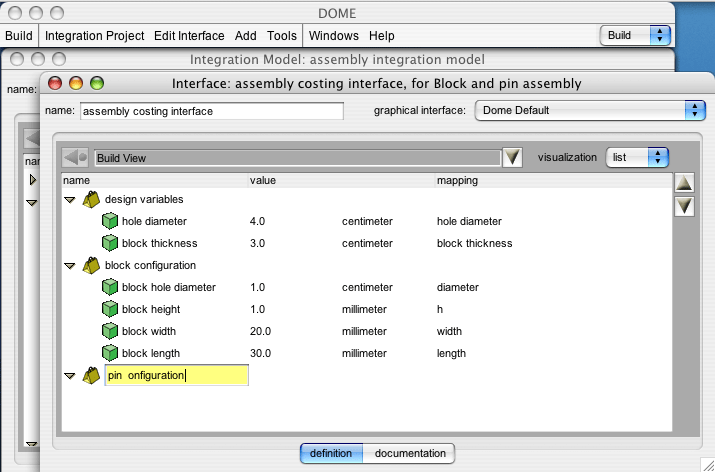Open the Build mode dropdown in the menu bar
715x472 pixels.
(x=635, y=36)
